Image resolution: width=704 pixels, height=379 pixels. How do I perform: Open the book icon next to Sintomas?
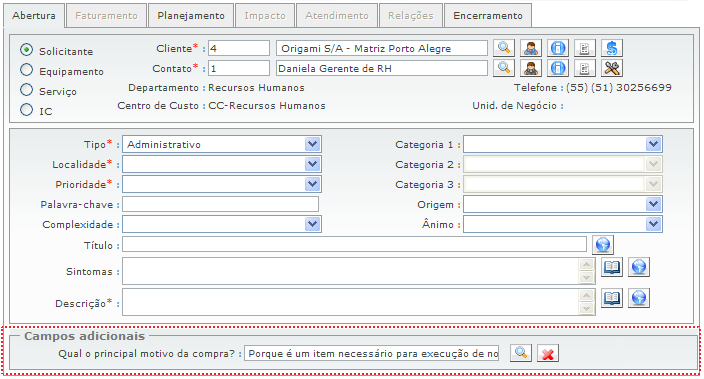[x=612, y=267]
